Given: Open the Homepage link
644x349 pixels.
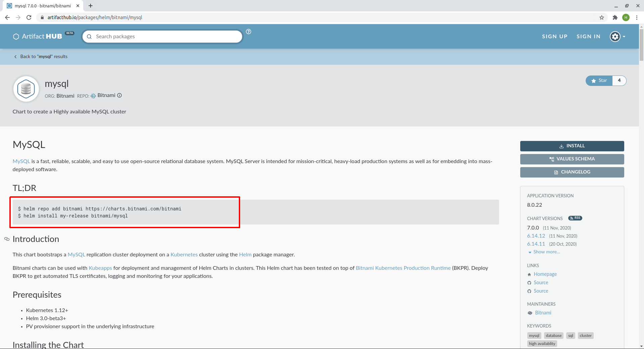Looking at the screenshot, I should (545, 274).
